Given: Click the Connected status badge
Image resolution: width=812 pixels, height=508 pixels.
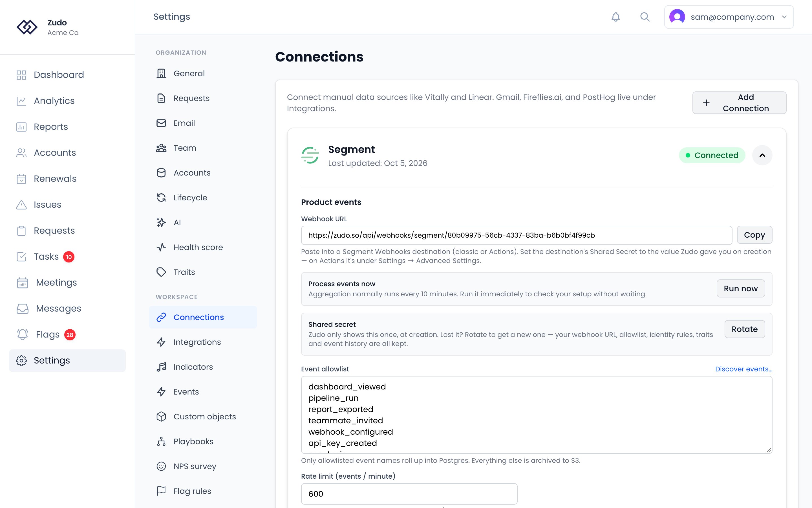Looking at the screenshot, I should click(x=712, y=155).
